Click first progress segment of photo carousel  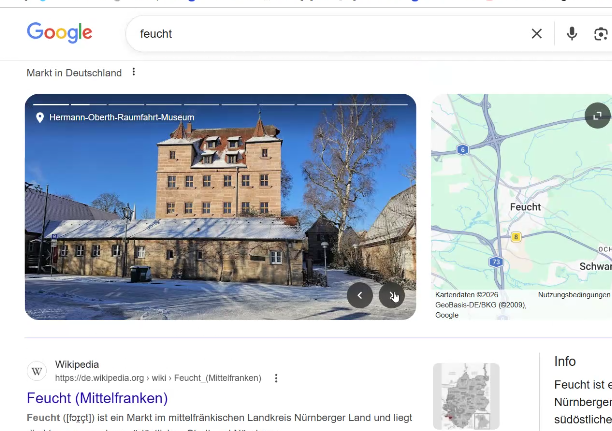pyautogui.click(x=51, y=104)
